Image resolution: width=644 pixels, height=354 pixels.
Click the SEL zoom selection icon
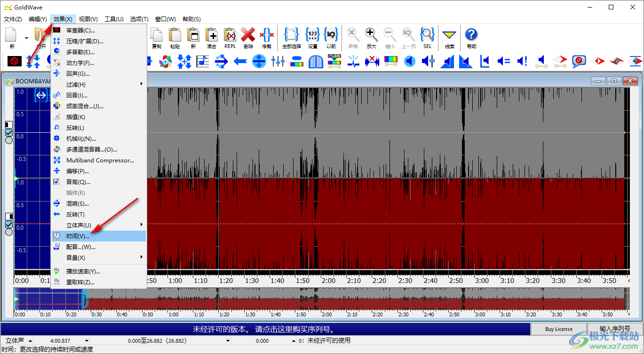(427, 38)
